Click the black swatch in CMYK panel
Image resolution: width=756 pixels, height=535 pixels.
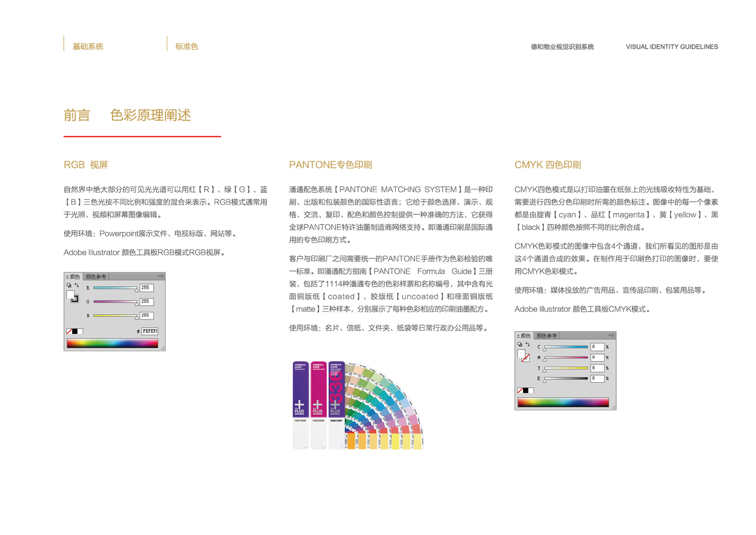click(x=526, y=390)
